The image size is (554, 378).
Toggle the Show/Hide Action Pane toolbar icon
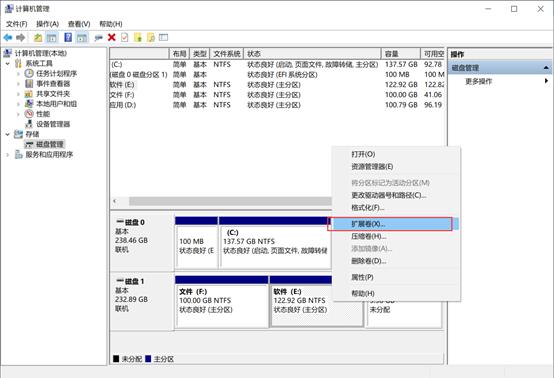click(82, 37)
